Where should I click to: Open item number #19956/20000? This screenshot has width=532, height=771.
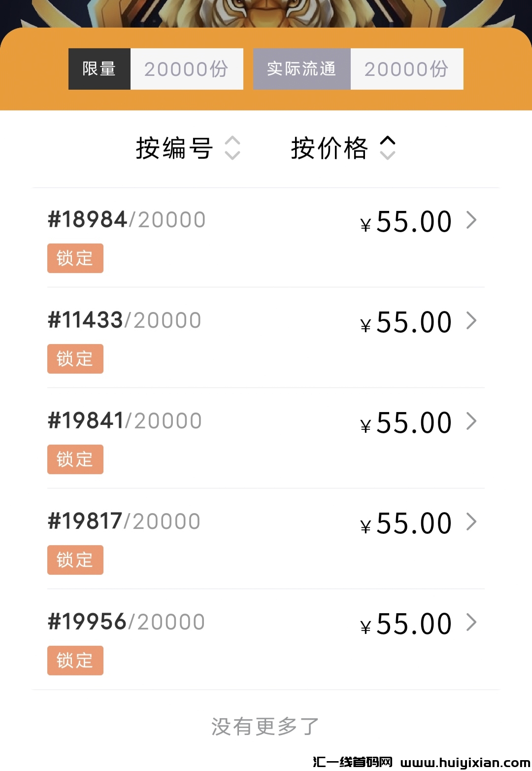(x=126, y=622)
